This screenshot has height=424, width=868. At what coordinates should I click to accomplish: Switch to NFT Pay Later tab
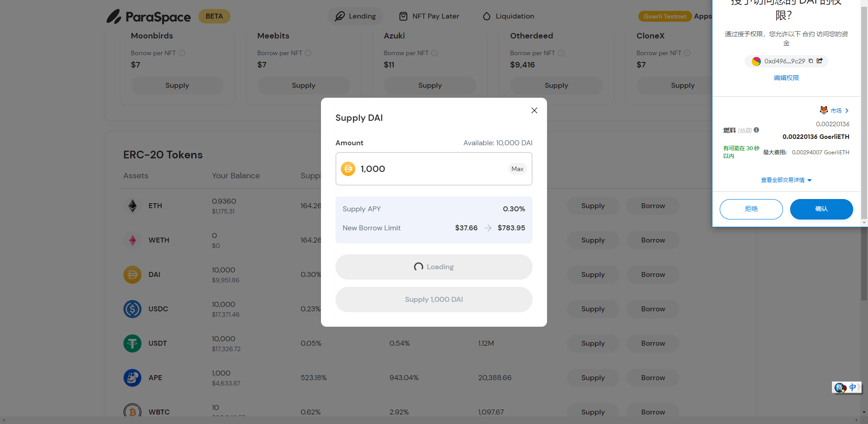pyautogui.click(x=429, y=16)
